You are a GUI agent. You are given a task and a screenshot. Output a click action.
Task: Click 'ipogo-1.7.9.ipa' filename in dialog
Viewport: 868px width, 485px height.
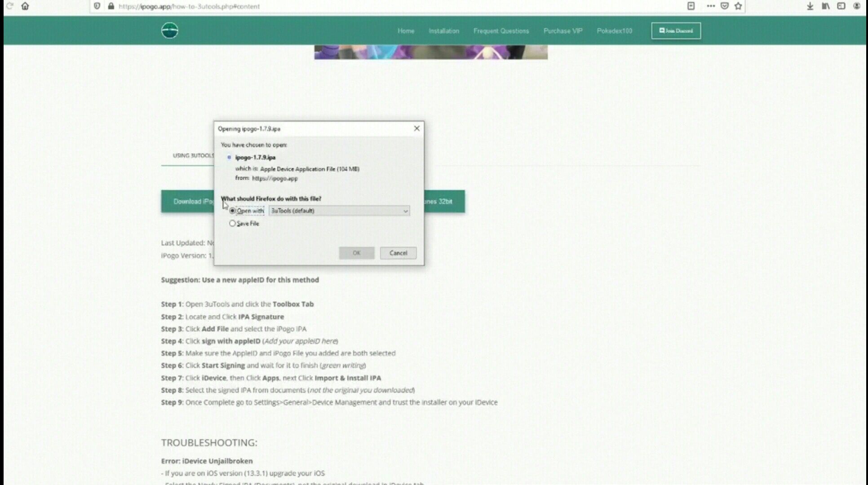pyautogui.click(x=255, y=158)
